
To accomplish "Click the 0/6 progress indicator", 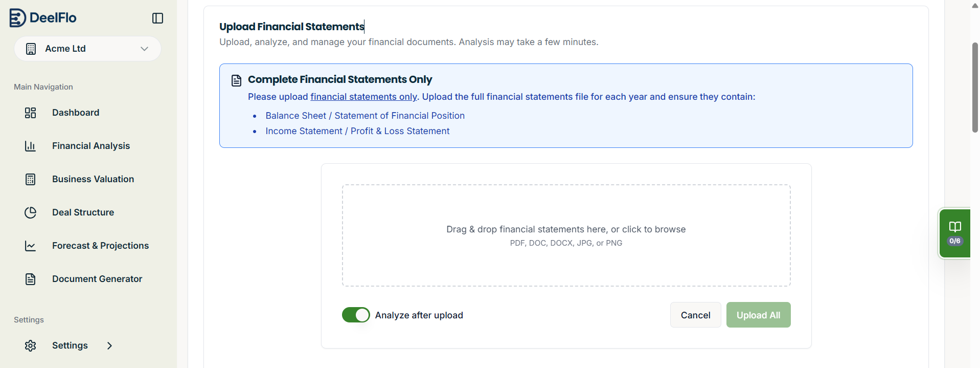I will click(x=955, y=240).
